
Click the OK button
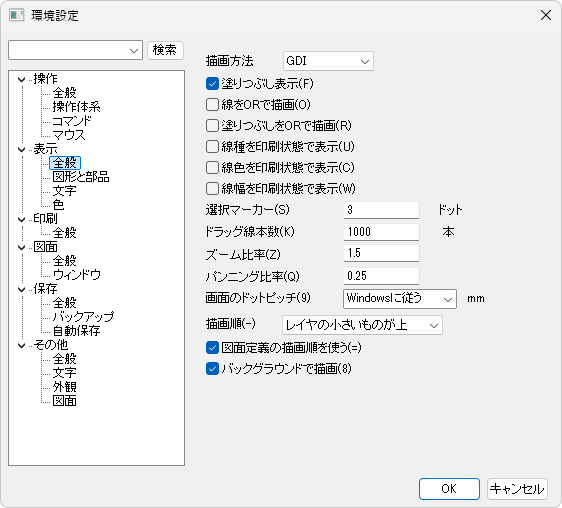(449, 489)
